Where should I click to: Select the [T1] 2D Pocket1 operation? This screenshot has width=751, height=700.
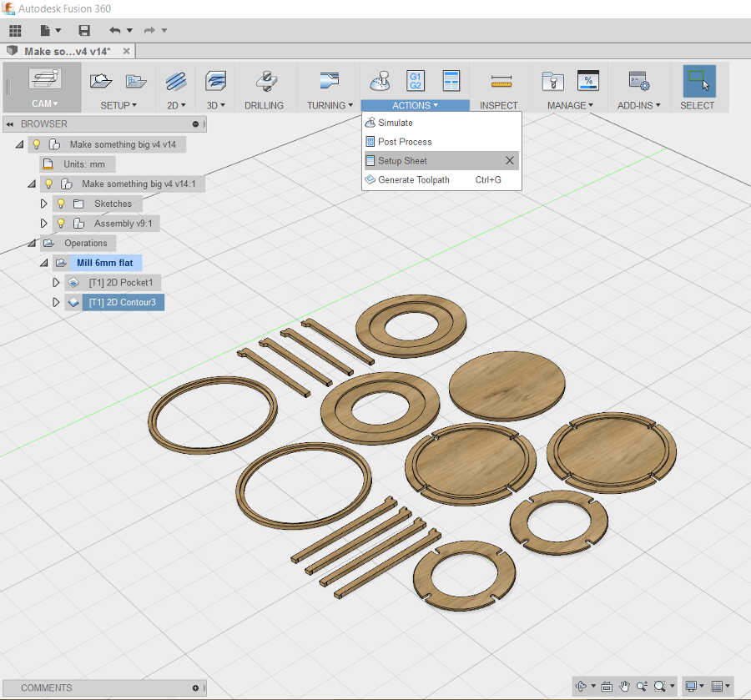click(121, 283)
